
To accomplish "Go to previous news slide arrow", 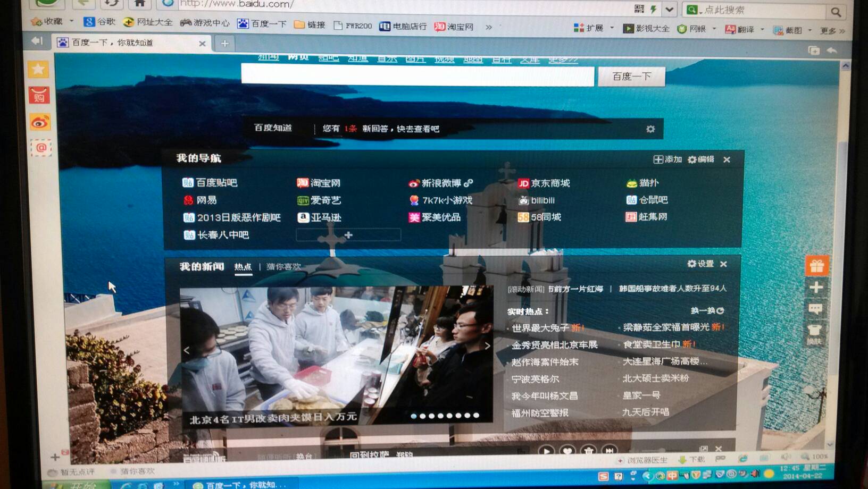I will [x=187, y=350].
